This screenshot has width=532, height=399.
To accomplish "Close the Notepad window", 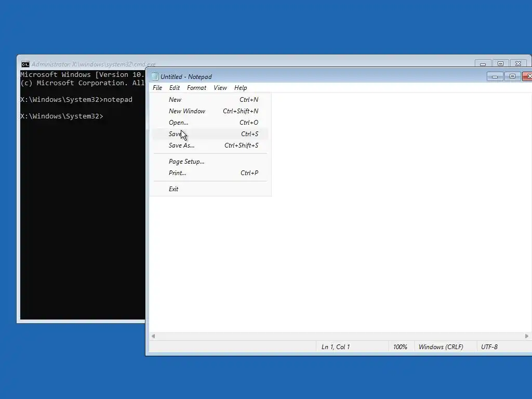I will (527, 76).
